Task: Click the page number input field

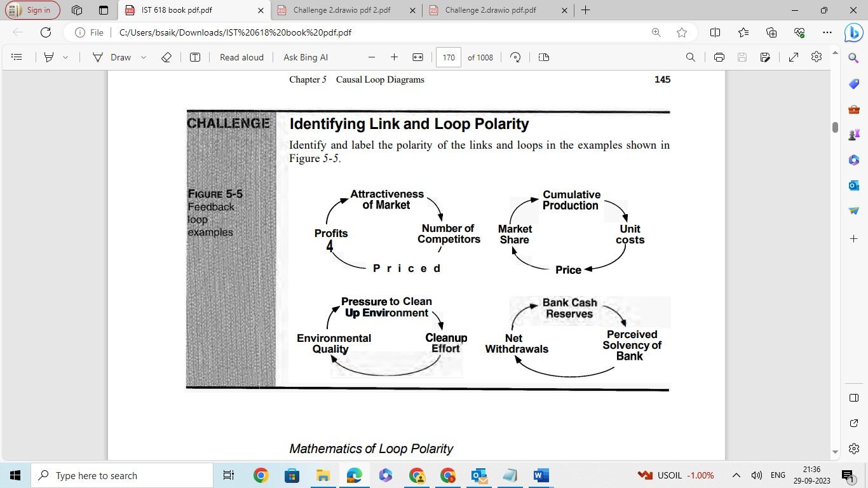Action: tap(448, 57)
